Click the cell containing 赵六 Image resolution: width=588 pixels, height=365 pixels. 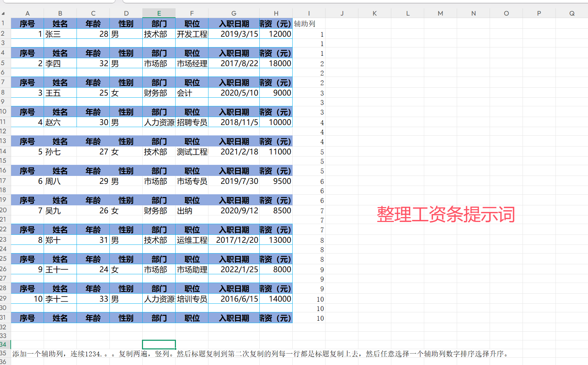(60, 122)
